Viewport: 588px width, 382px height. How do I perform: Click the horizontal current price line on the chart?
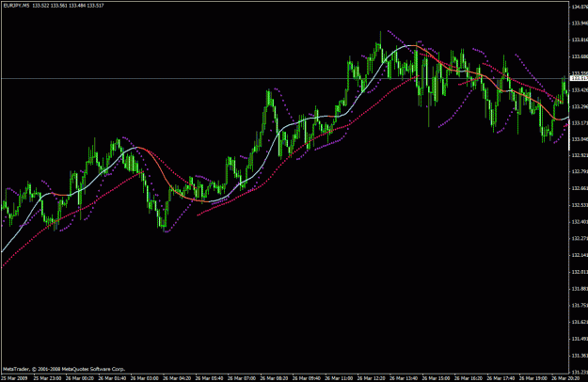285,78
